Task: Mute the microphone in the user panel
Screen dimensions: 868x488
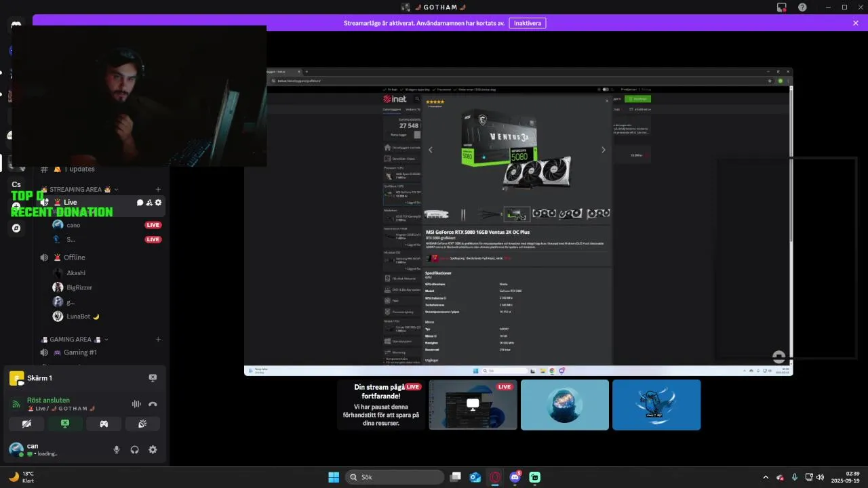Action: (117, 449)
